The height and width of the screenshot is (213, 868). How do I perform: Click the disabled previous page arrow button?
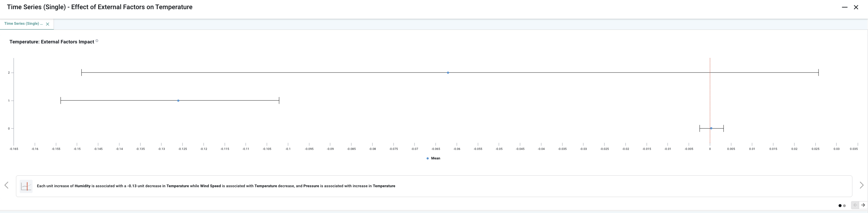coord(855,205)
